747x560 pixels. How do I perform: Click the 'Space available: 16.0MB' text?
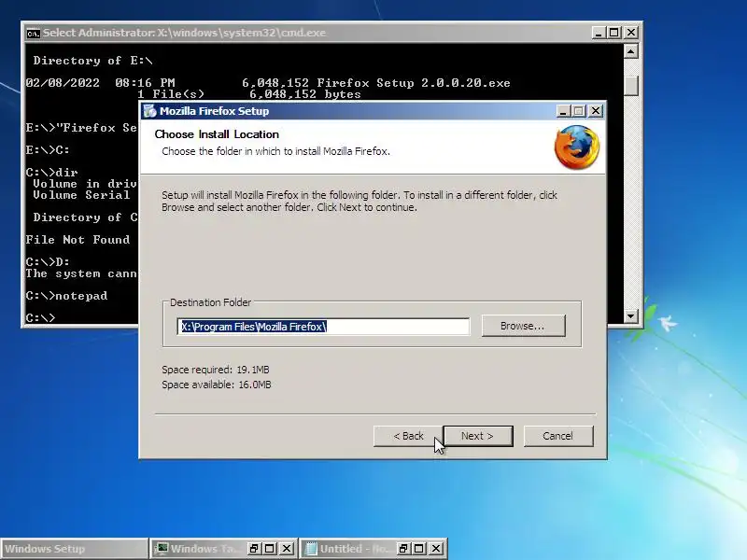tap(217, 385)
